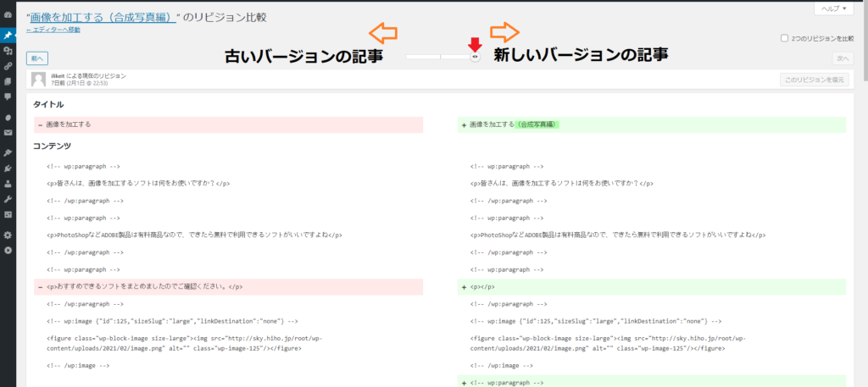Open the 画像を加工する（合成写真編） post title link
This screenshot has height=387, width=868.
click(103, 16)
